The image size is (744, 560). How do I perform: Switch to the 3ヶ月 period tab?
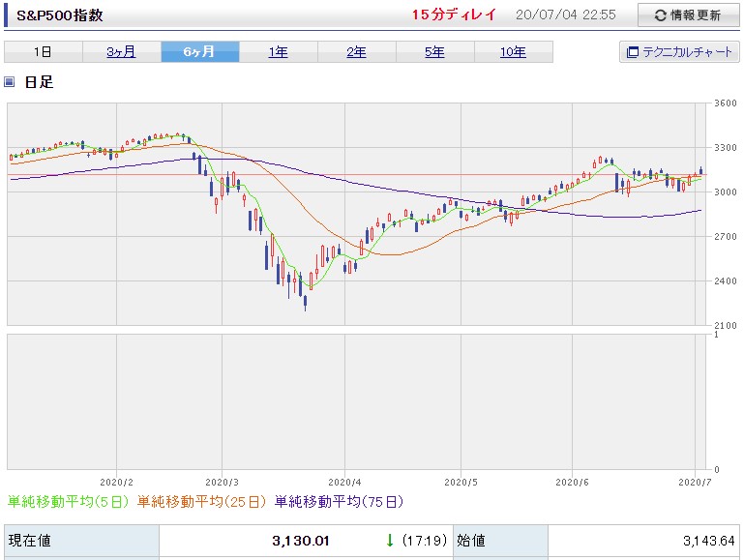pyautogui.click(x=122, y=51)
